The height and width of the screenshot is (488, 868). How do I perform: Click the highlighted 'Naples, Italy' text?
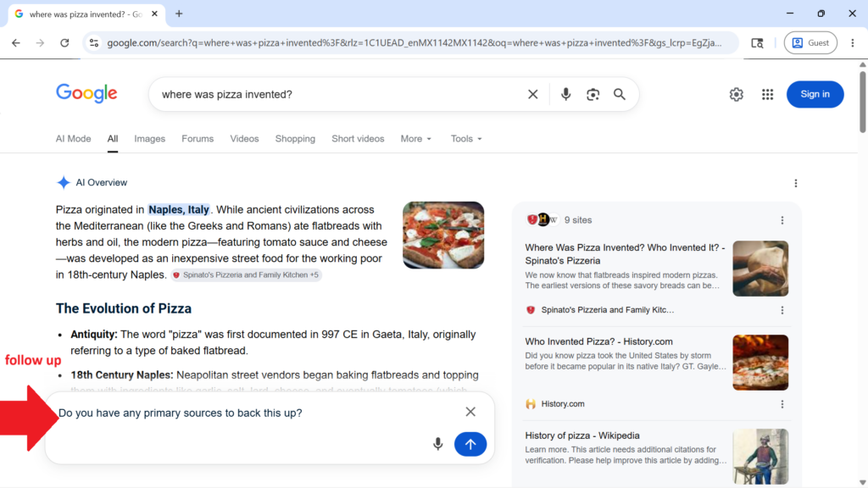click(x=179, y=210)
